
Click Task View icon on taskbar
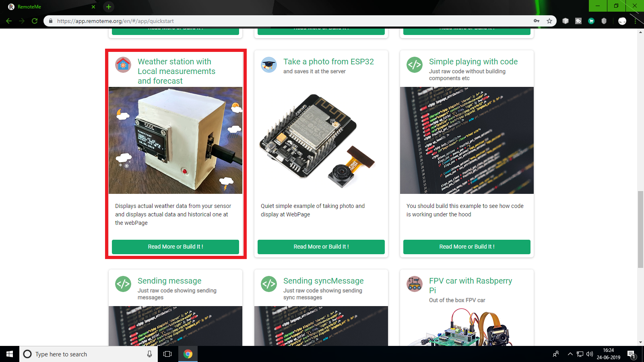(167, 354)
